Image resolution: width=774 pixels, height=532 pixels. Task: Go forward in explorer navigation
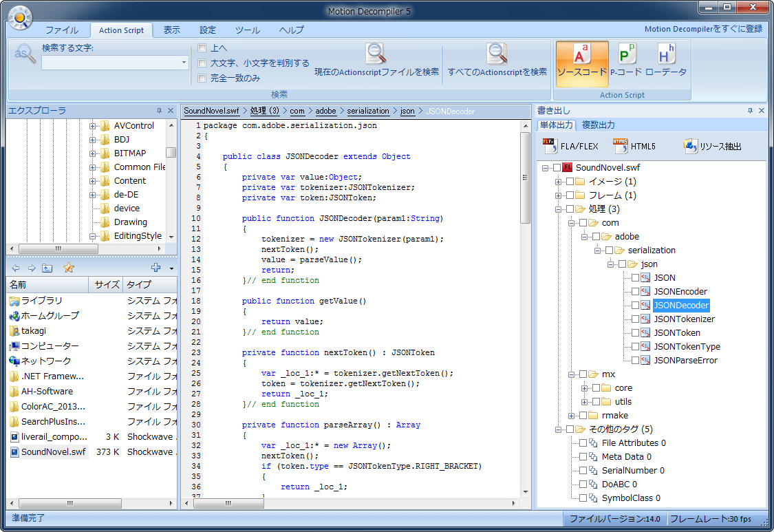click(32, 268)
